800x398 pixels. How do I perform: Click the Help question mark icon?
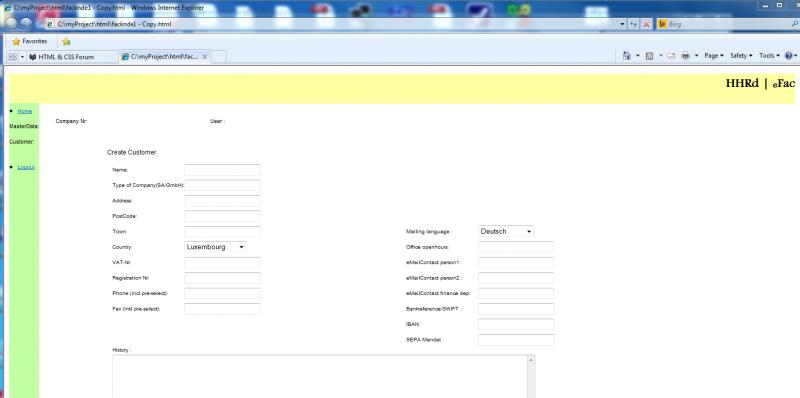point(788,56)
